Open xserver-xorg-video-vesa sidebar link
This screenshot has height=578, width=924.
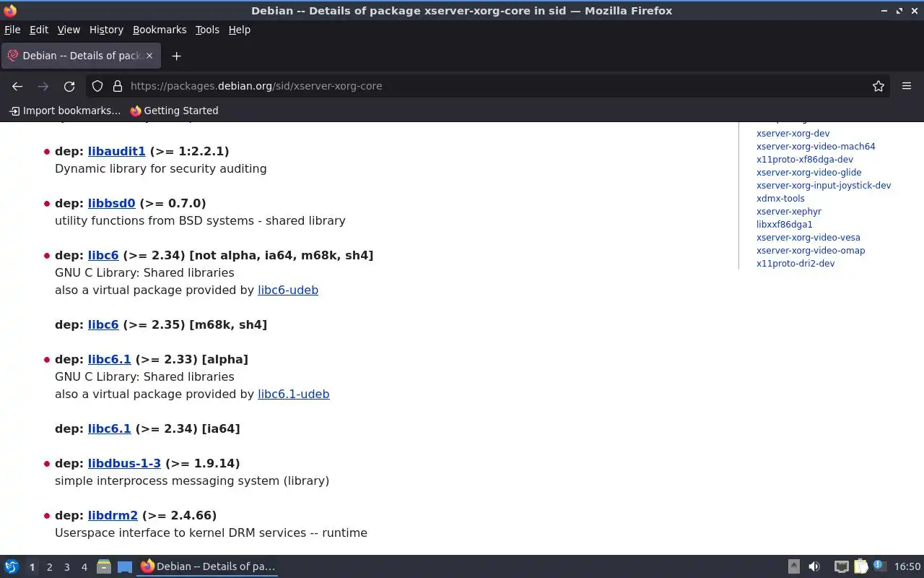coord(808,237)
